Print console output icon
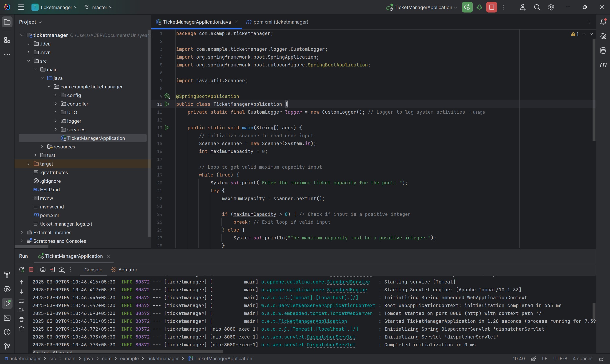The image size is (610, 364). point(21,319)
